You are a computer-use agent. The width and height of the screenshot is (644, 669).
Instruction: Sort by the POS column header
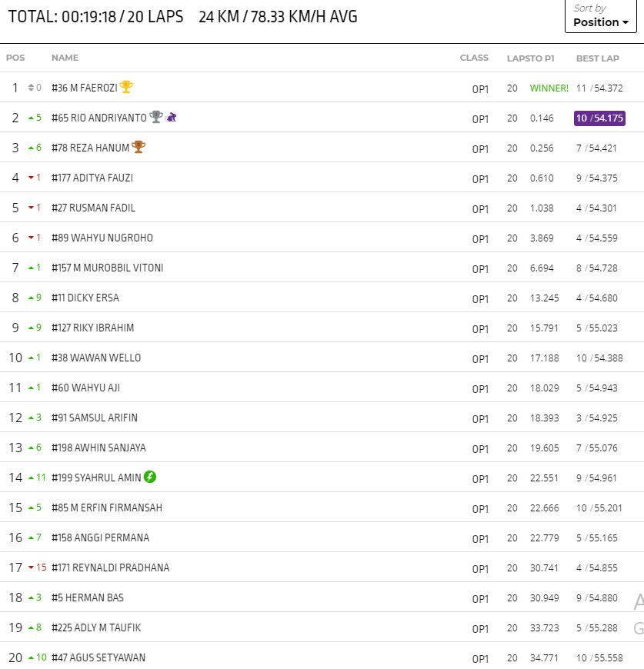point(15,58)
